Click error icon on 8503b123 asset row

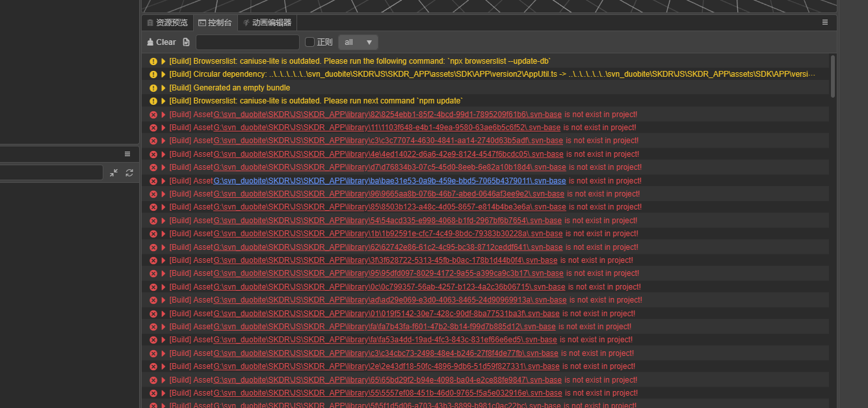(153, 207)
